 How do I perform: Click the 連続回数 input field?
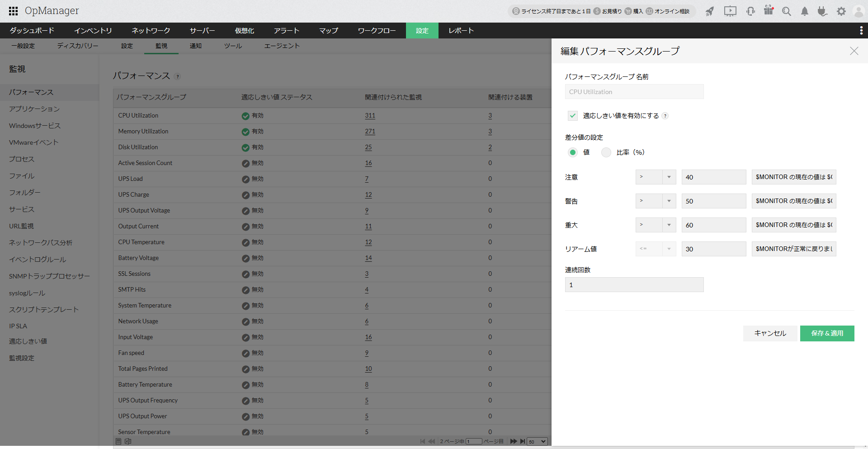[634, 284]
